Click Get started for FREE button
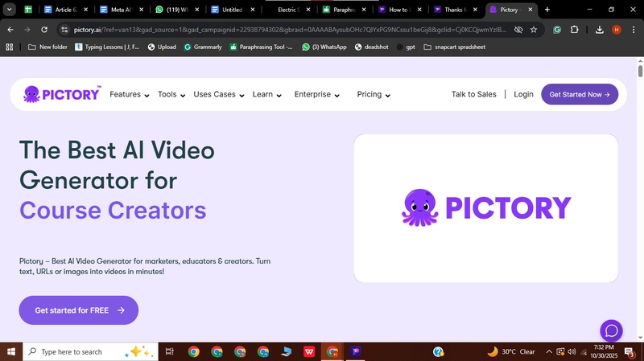The image size is (644, 361). 79,310
